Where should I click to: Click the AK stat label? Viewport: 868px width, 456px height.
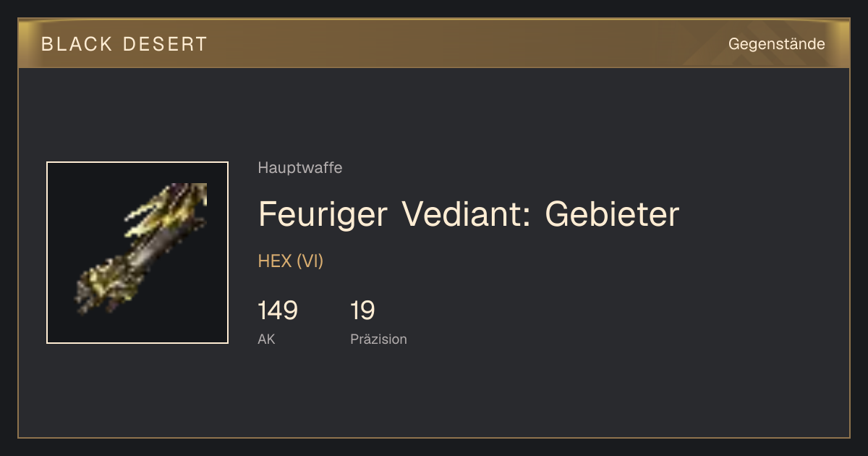pos(266,339)
